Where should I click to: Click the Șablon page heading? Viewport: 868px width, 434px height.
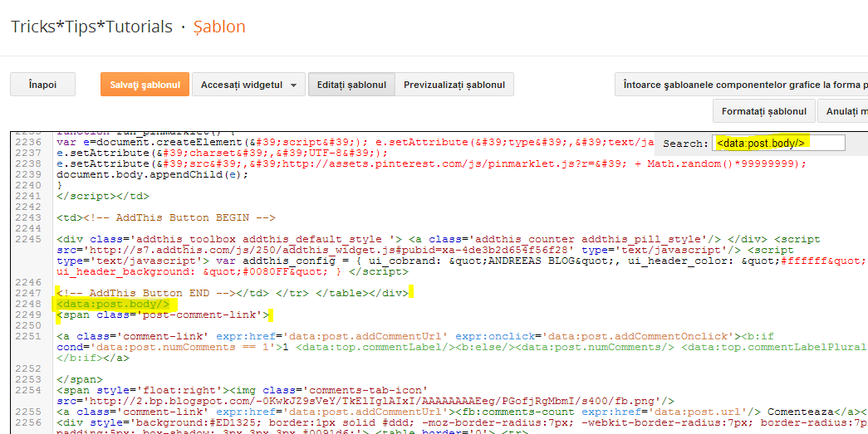(219, 27)
